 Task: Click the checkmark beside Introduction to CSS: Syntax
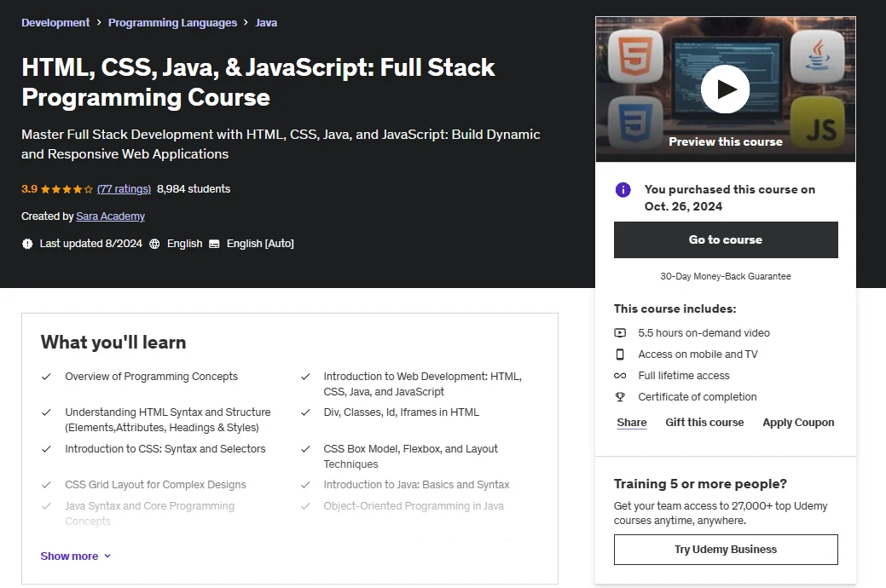[46, 449]
